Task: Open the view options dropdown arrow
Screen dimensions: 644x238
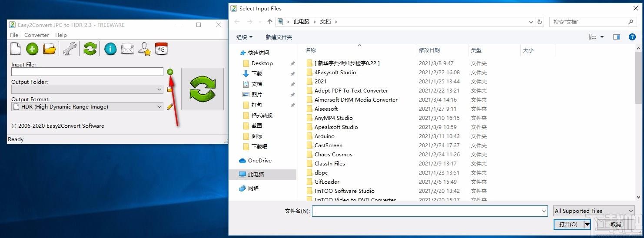Action: (602, 37)
